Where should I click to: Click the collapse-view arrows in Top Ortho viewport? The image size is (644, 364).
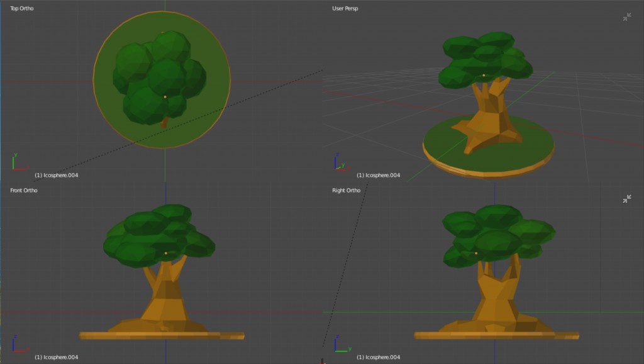(626, 17)
